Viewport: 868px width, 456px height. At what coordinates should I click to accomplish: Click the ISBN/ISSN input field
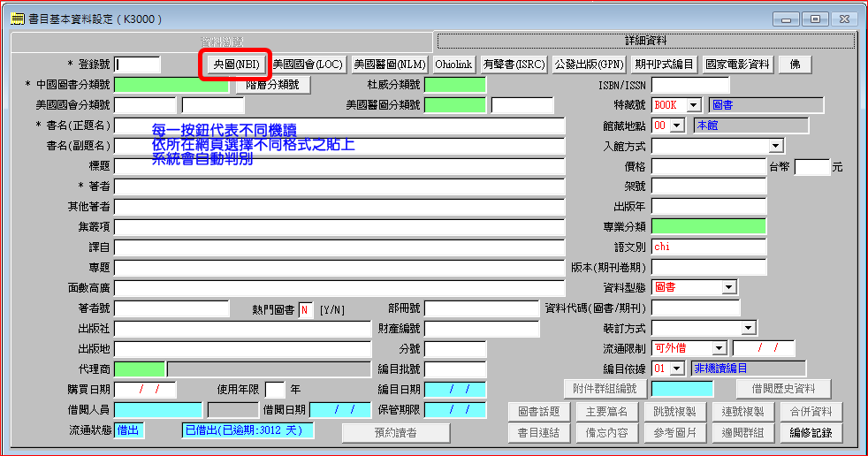(691, 85)
